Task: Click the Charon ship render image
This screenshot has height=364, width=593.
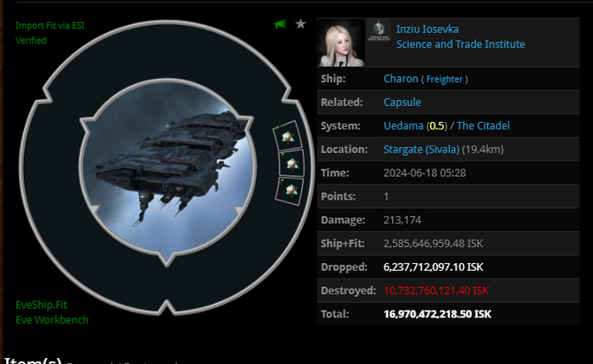Action: [x=168, y=168]
